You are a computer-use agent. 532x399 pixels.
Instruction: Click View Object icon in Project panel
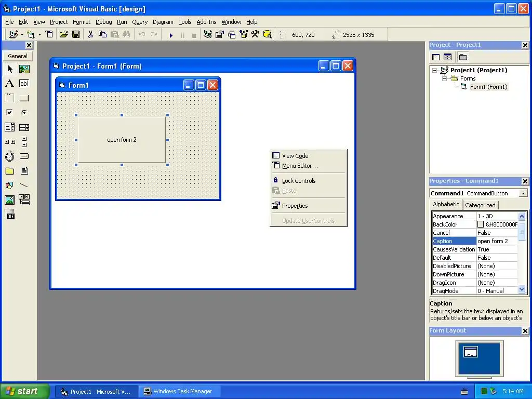[447, 57]
